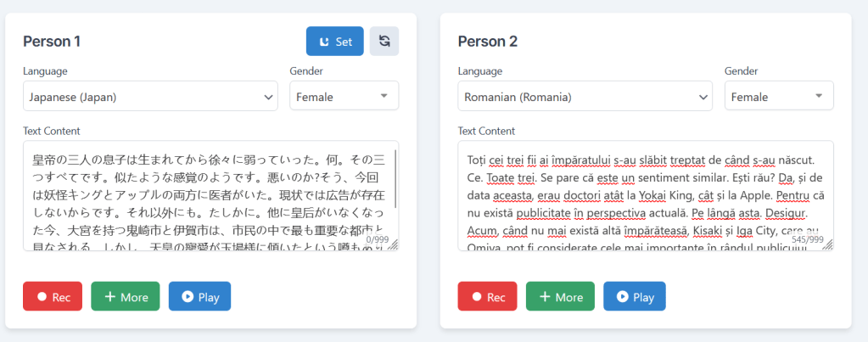Screen dimensions: 868x342
Task: Open Person 1 Language dropdown
Action: (x=150, y=96)
